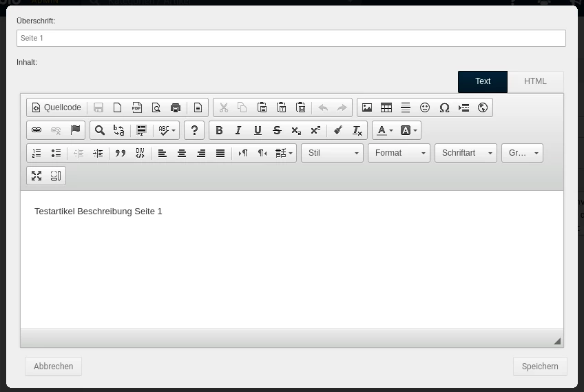The width and height of the screenshot is (584, 392).
Task: Cut the selected text with scissors icon
Action: click(223, 107)
